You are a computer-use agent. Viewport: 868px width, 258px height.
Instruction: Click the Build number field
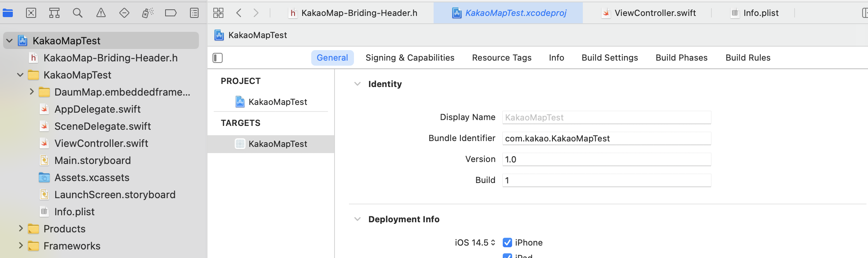[x=607, y=180]
